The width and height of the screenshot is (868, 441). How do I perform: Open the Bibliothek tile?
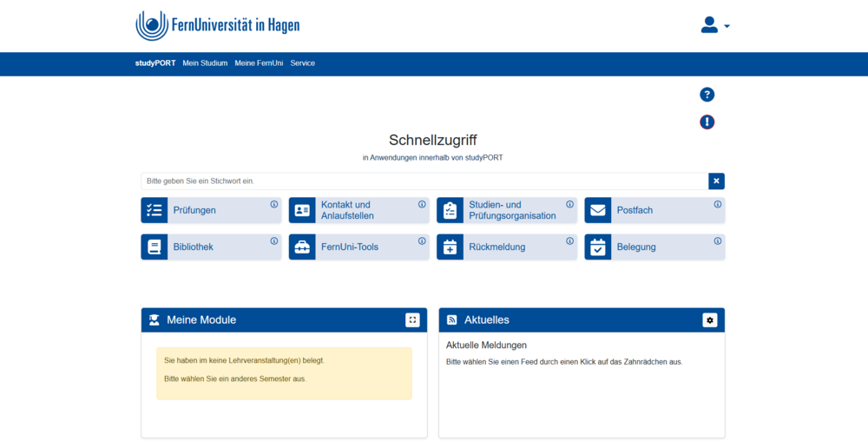coord(211,247)
